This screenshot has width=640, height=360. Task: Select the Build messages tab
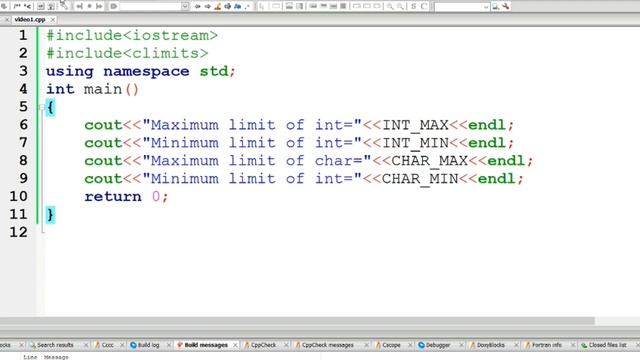[206, 345]
